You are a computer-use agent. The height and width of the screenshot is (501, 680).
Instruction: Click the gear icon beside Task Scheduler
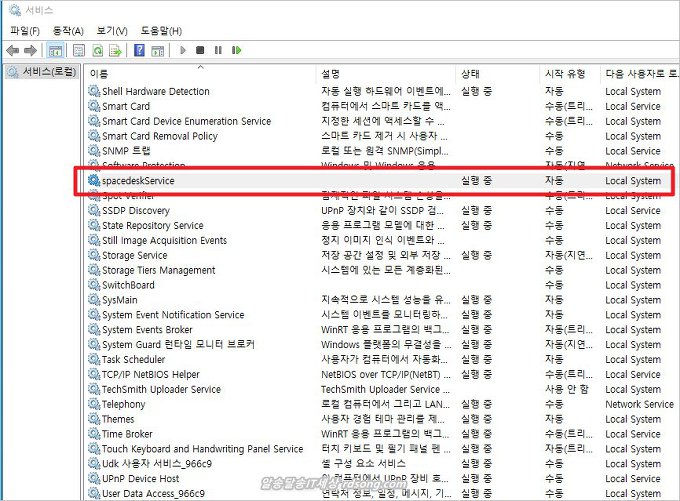[93, 360]
